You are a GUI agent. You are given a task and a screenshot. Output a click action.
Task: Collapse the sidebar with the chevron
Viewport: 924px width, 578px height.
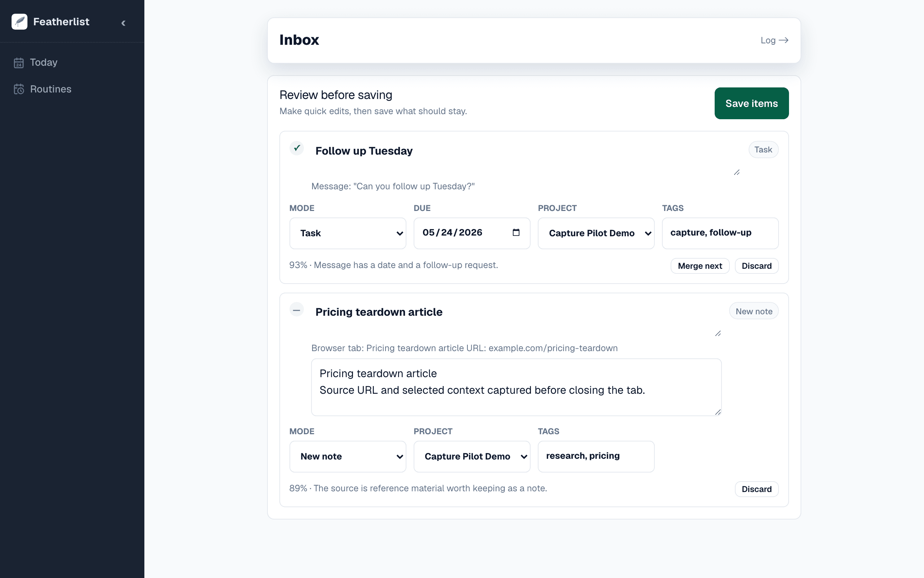[123, 23]
